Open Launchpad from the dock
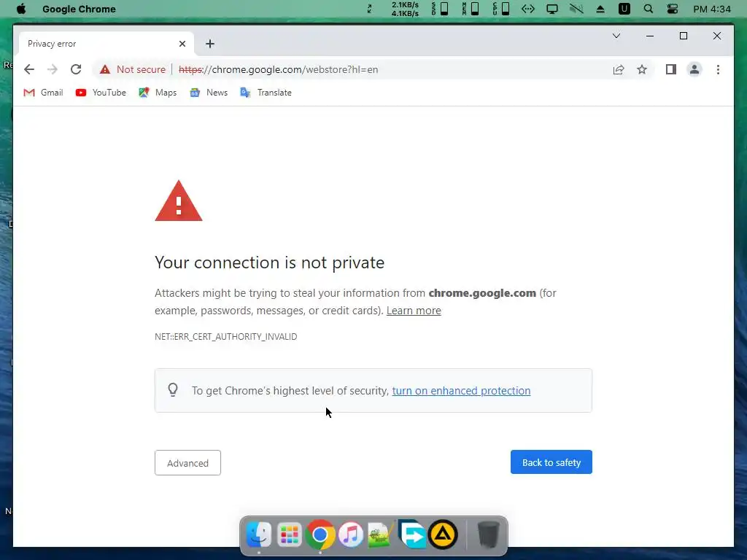 (289, 534)
